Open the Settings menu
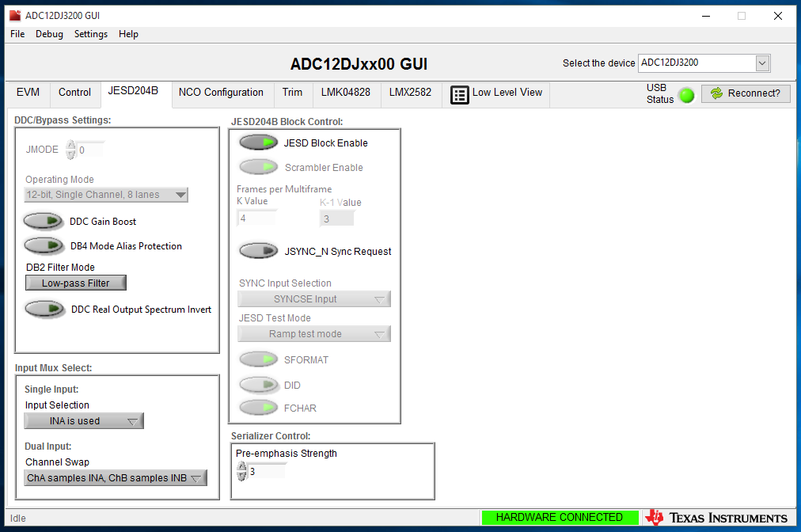 (x=91, y=34)
